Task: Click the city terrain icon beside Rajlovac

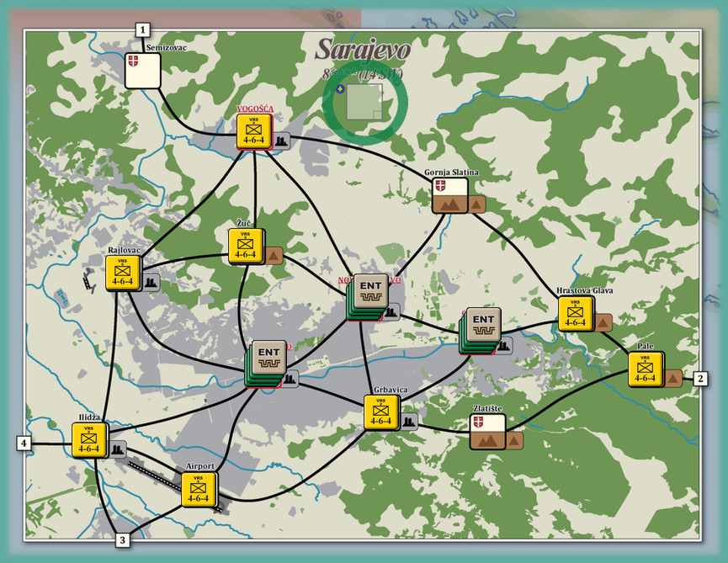Action: [150, 282]
